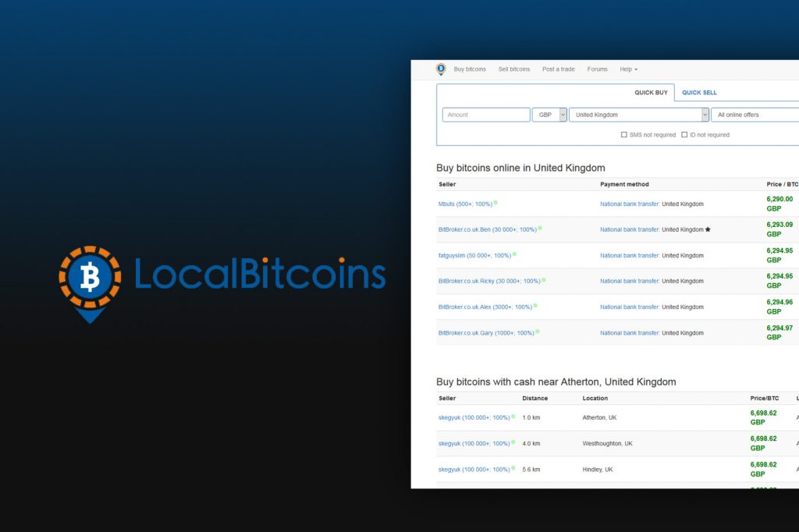Click the online indicator next to BitBroker.co.uk.Alex
799x532 pixels.
point(534,307)
